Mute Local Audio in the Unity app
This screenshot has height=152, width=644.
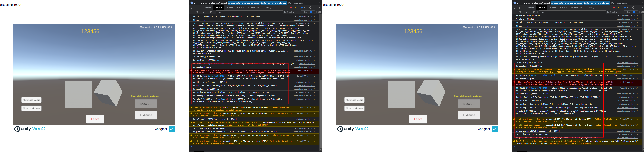pos(31,100)
